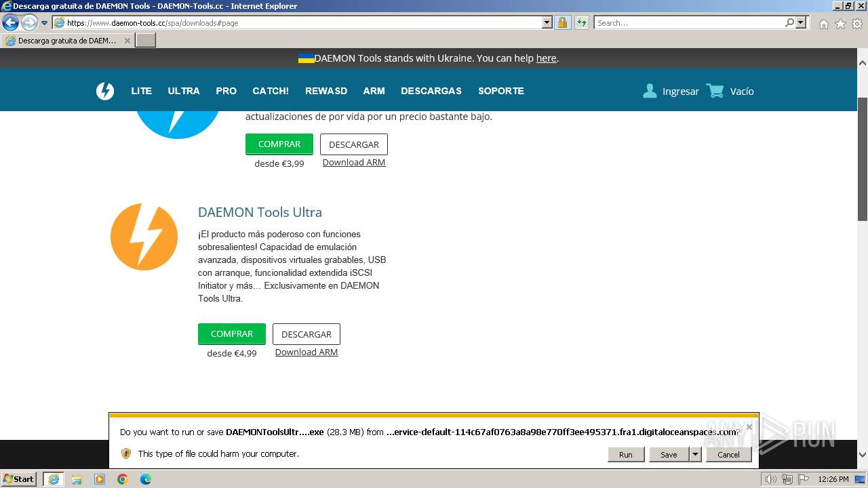868x488 pixels.
Task: Open the SOPORTE menu item
Action: (501, 91)
